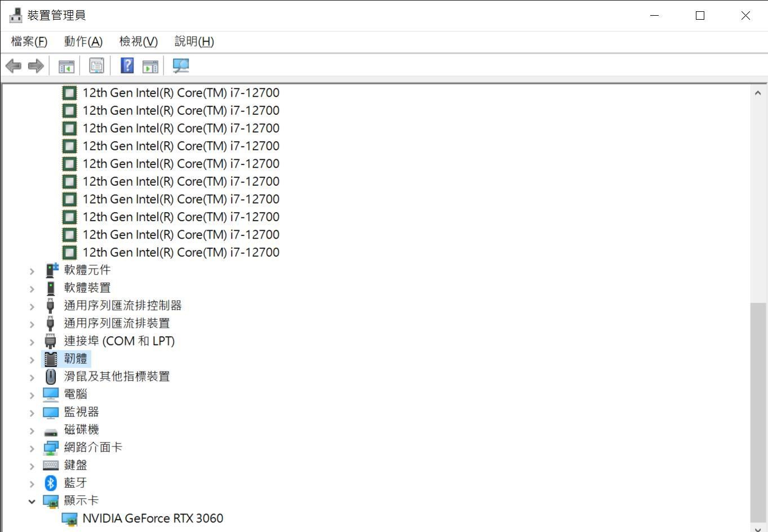Collapse the 顯示卡 node
Image resolution: width=768 pixels, height=532 pixels.
(32, 501)
